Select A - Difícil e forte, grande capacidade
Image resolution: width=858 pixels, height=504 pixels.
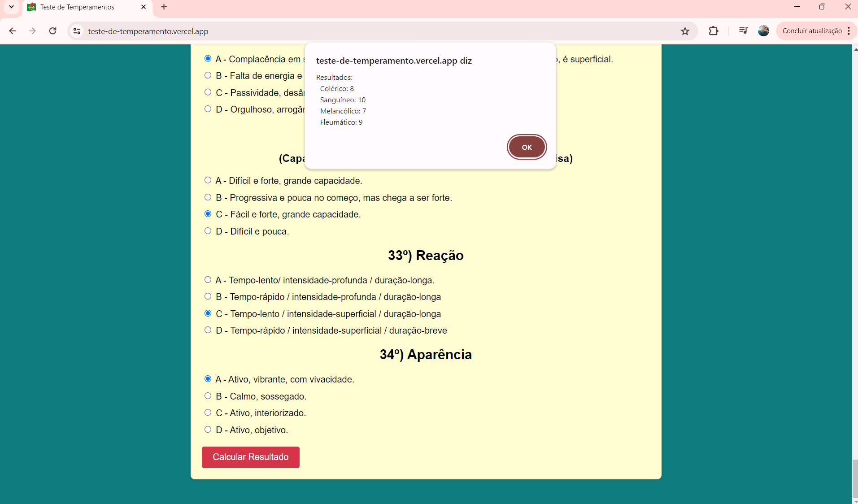pos(208,180)
